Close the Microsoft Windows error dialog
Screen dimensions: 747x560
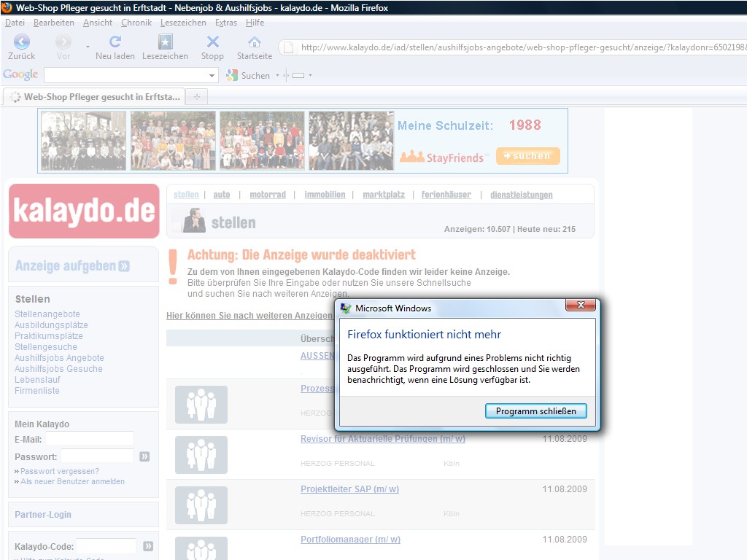tap(581, 305)
